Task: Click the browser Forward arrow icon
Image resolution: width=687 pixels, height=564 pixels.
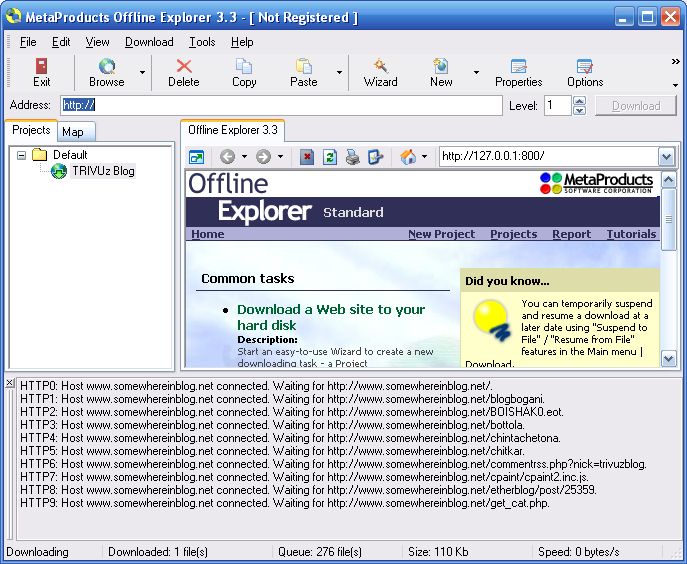Action: pos(263,156)
